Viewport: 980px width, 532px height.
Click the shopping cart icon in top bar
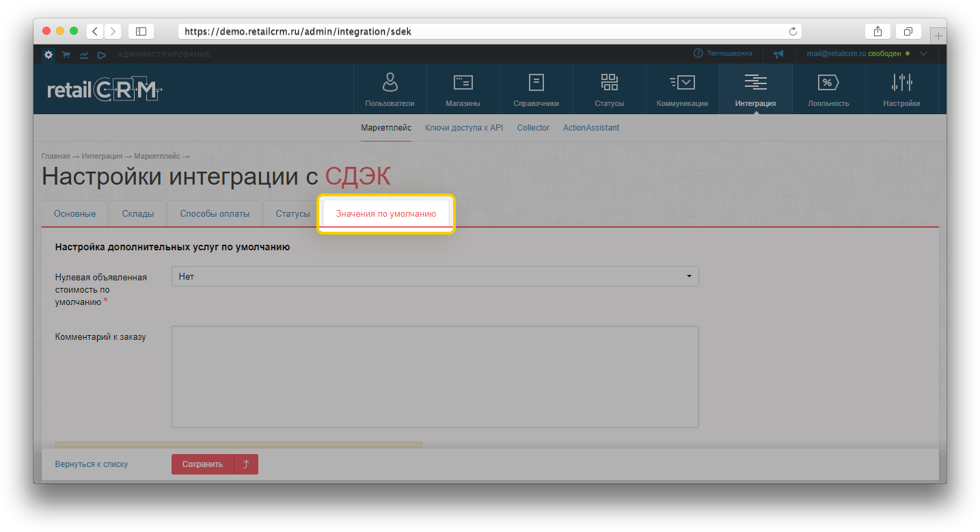(66, 55)
